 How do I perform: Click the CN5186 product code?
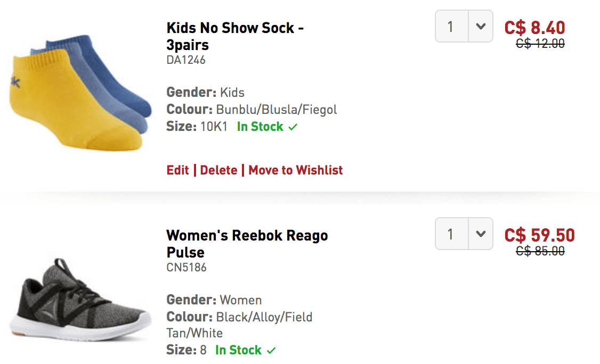(x=187, y=267)
